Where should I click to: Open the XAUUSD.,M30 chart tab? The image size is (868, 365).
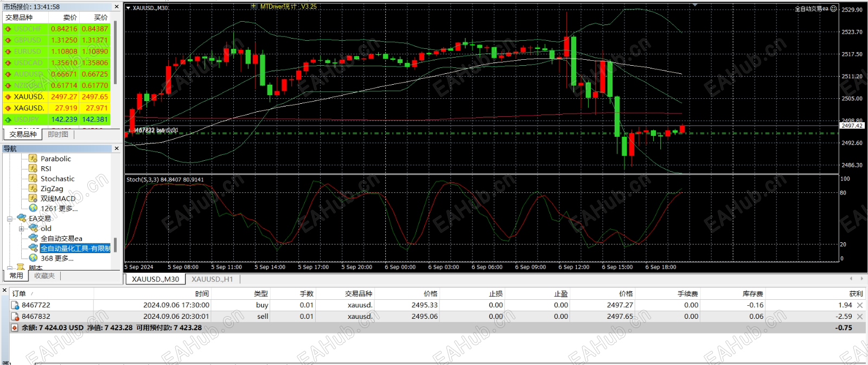[155, 279]
